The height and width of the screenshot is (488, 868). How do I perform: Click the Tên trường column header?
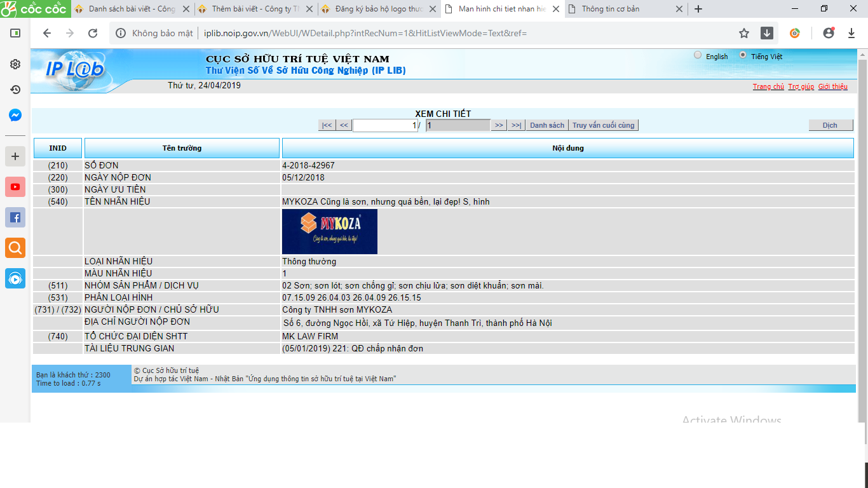coord(182,148)
